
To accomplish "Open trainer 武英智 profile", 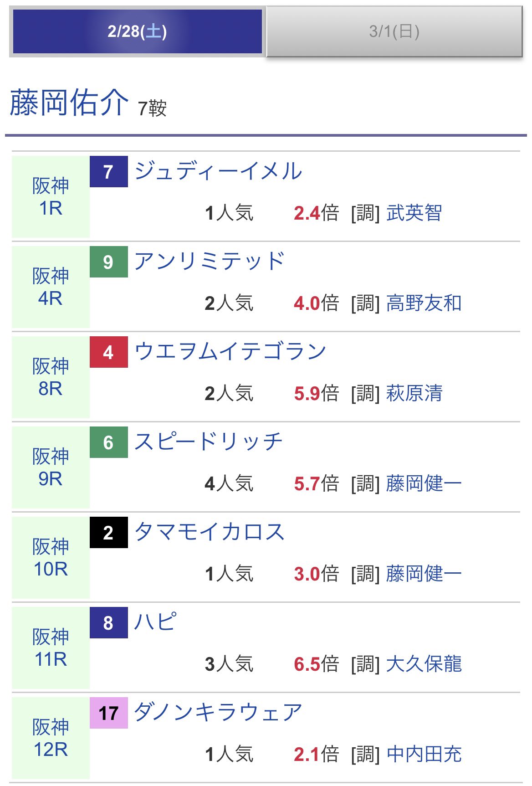I will (x=414, y=213).
